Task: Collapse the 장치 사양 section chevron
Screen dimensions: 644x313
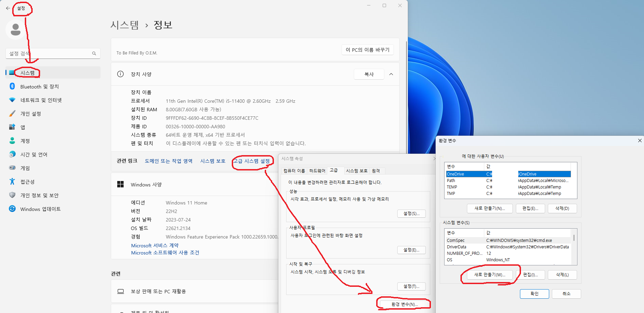Action: pos(391,74)
